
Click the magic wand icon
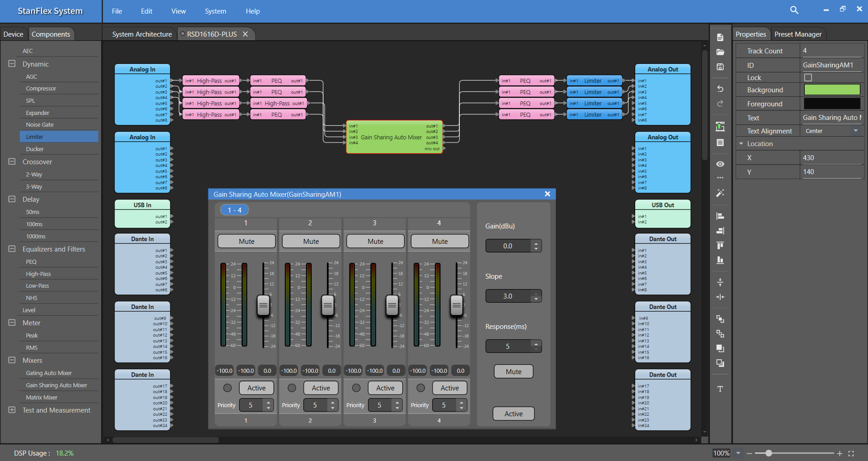[720, 193]
